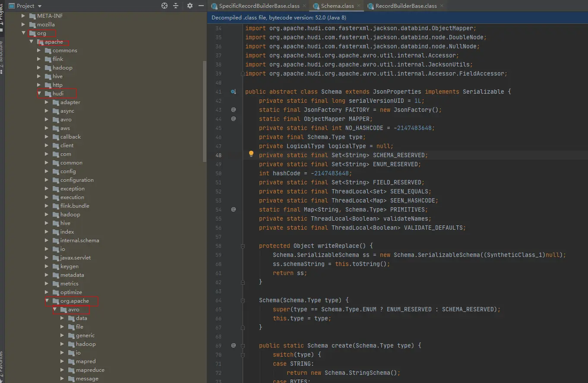Select the hive folder under apache
This screenshot has width=588, height=383.
coord(57,76)
